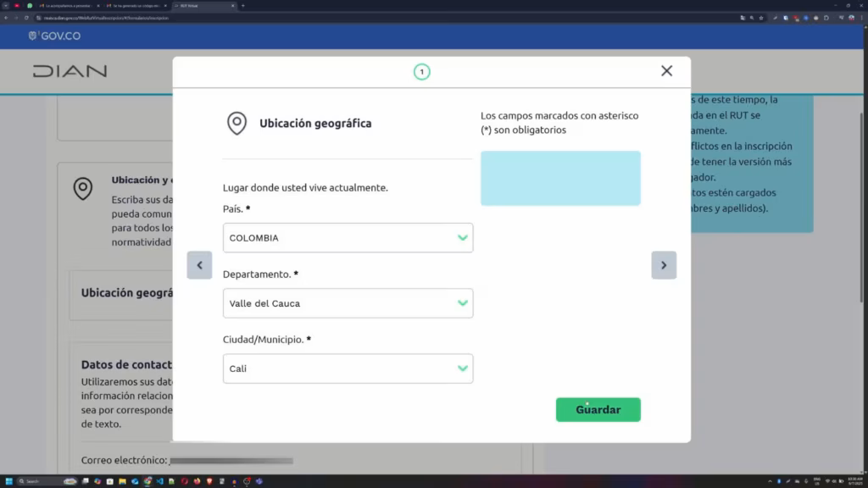Open the Windows Start menu
The height and width of the screenshot is (488, 868).
point(8,481)
